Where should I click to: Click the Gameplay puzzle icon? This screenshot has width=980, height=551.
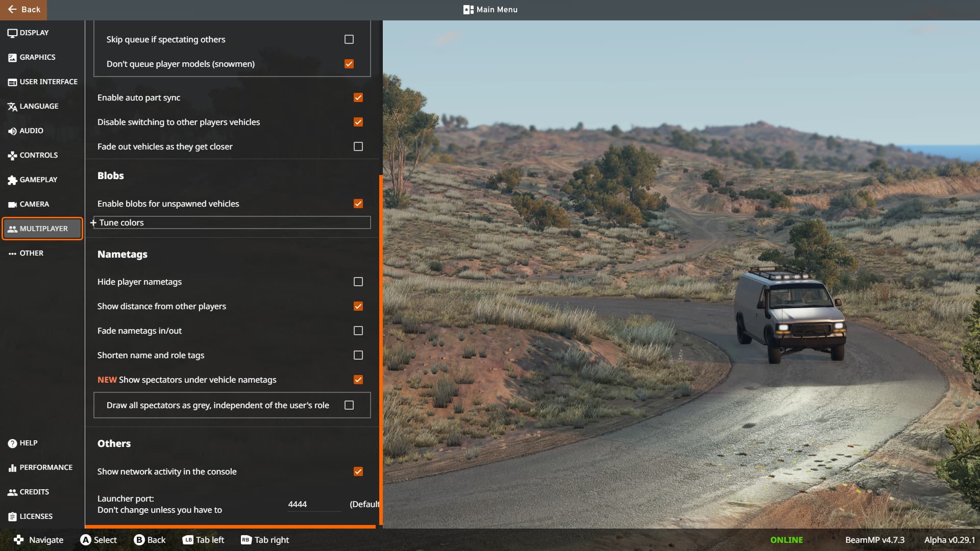point(12,180)
